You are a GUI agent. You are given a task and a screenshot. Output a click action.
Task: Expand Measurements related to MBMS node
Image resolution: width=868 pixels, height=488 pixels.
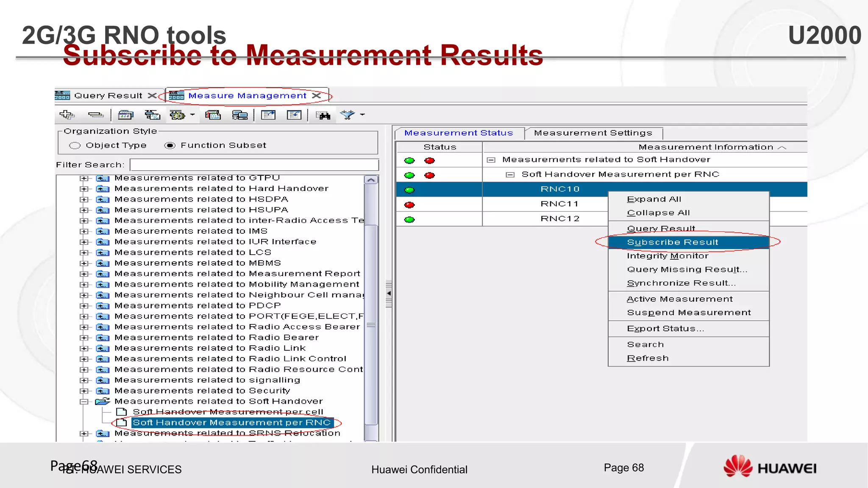(84, 263)
